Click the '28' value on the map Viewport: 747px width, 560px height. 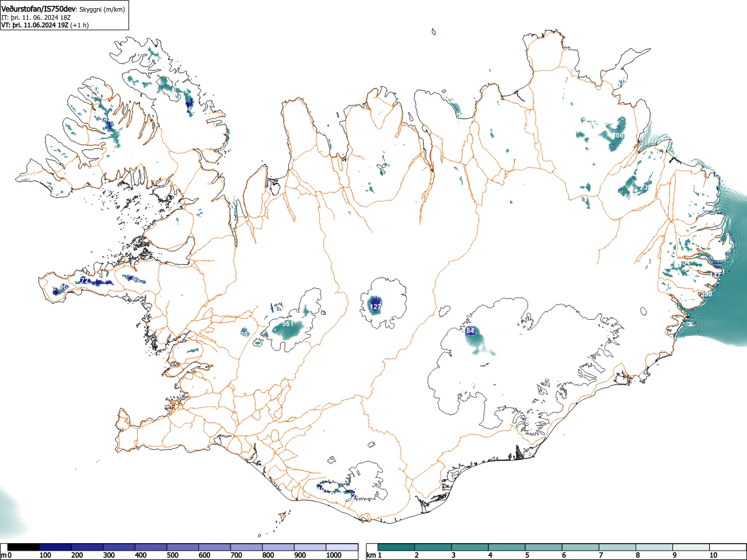pyautogui.click(x=245, y=334)
